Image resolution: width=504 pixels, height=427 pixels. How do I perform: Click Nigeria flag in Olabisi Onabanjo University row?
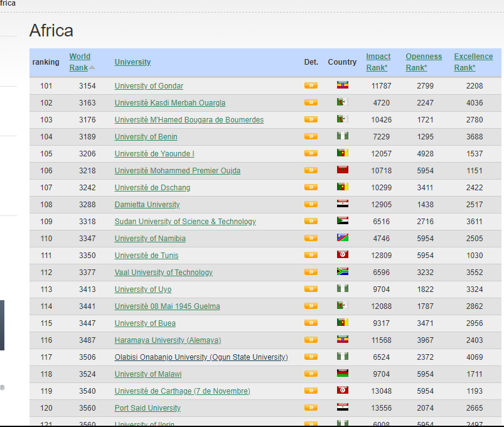pos(343,356)
